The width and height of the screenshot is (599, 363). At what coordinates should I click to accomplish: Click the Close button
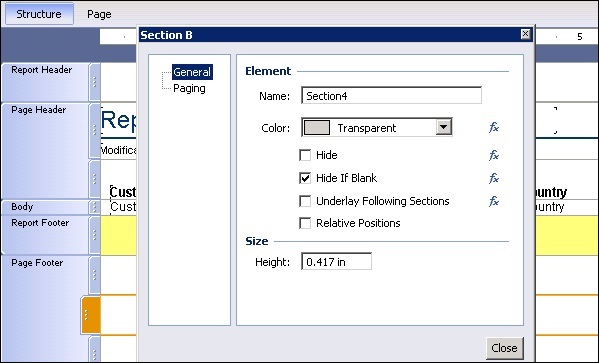[504, 348]
